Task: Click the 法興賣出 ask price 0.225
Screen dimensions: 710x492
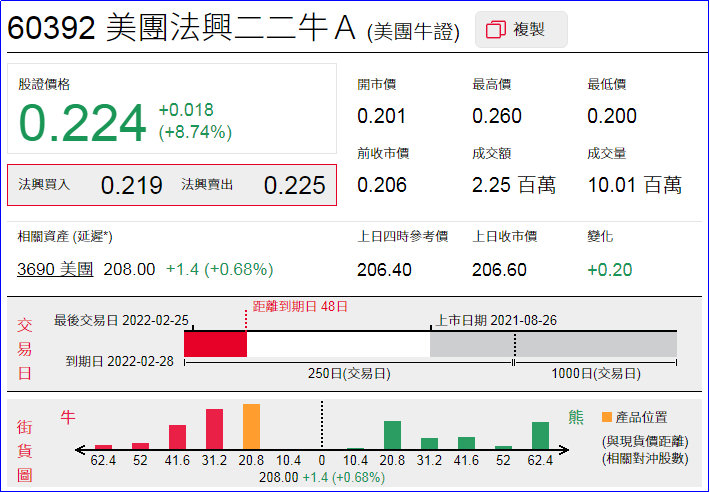Action: click(x=294, y=185)
